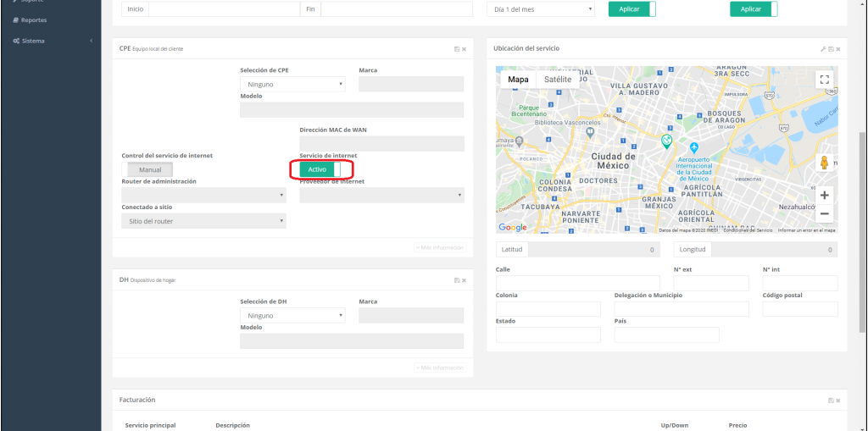868x431 pixels.
Task: Click the Calle address input field
Action: tap(577, 283)
